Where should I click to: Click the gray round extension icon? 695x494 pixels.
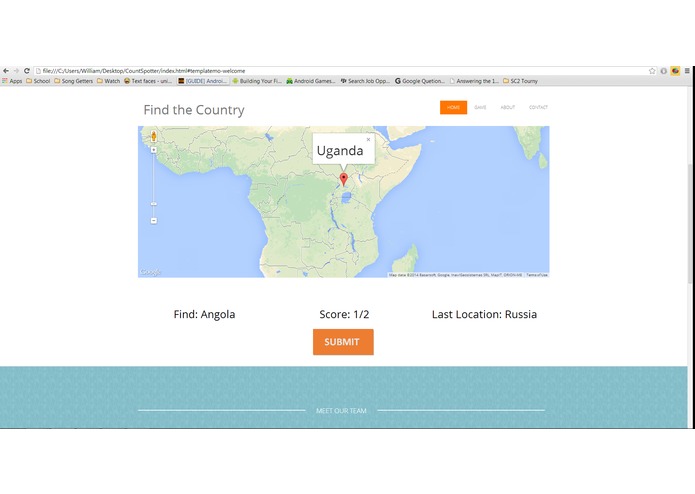tap(664, 71)
